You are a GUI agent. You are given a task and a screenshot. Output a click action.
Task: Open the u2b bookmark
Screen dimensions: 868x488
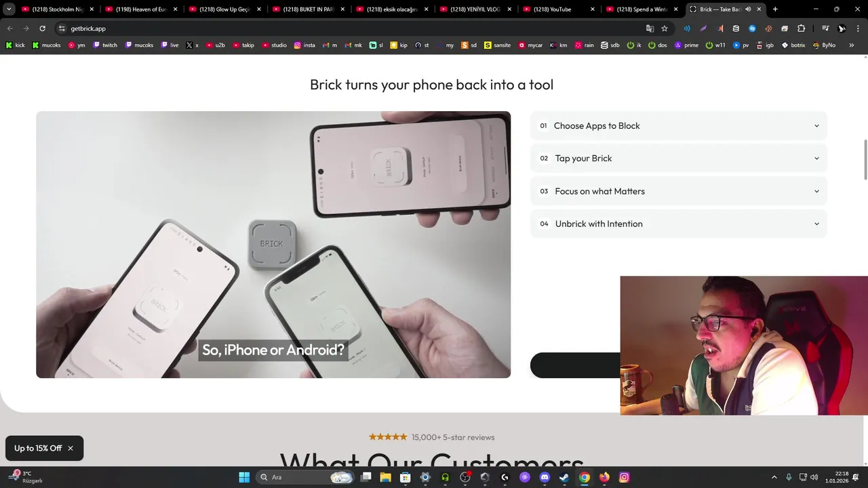(216, 45)
